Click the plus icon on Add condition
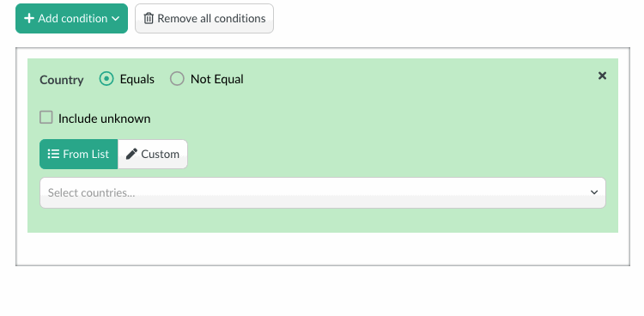Image resolution: width=644 pixels, height=316 pixels. click(x=28, y=19)
